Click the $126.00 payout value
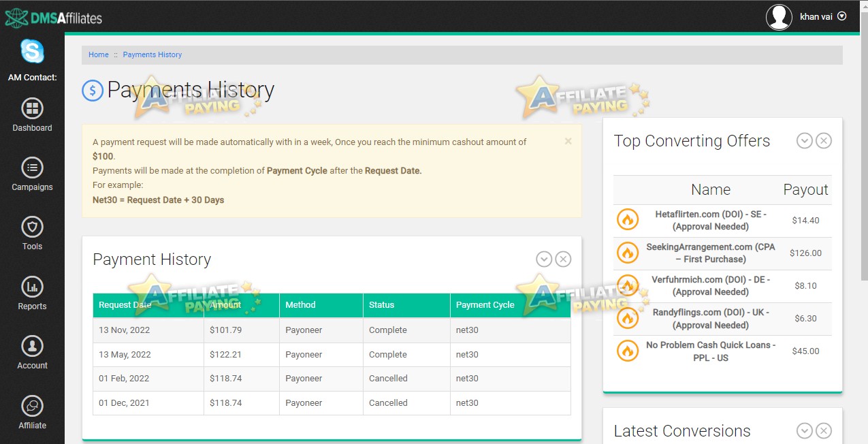Screen dimensions: 868x444 [x=805, y=253]
